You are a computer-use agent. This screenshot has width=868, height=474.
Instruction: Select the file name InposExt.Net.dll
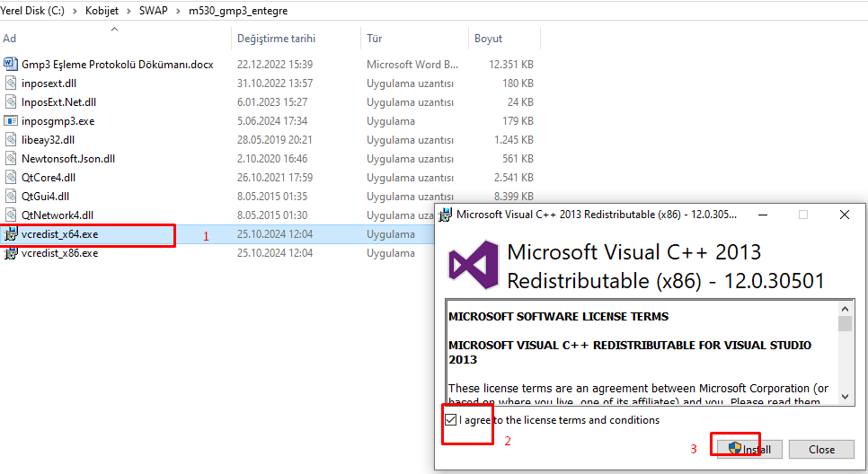(58, 101)
